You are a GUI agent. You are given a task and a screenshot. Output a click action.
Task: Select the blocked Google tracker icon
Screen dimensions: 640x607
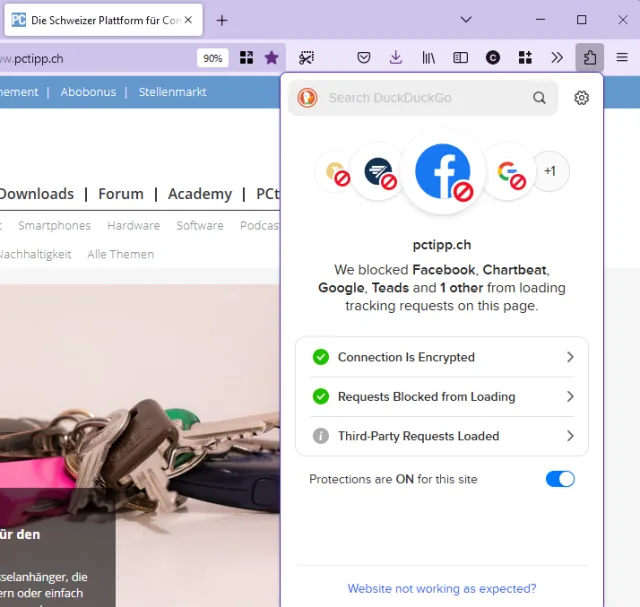click(x=509, y=172)
